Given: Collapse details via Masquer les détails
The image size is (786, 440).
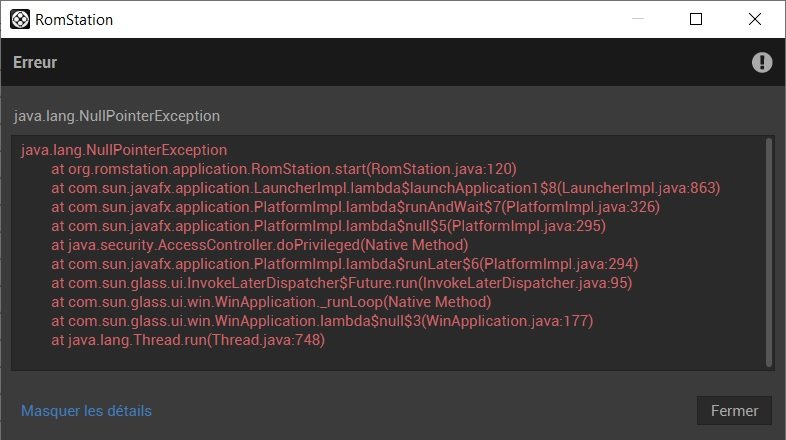Looking at the screenshot, I should coord(86,411).
